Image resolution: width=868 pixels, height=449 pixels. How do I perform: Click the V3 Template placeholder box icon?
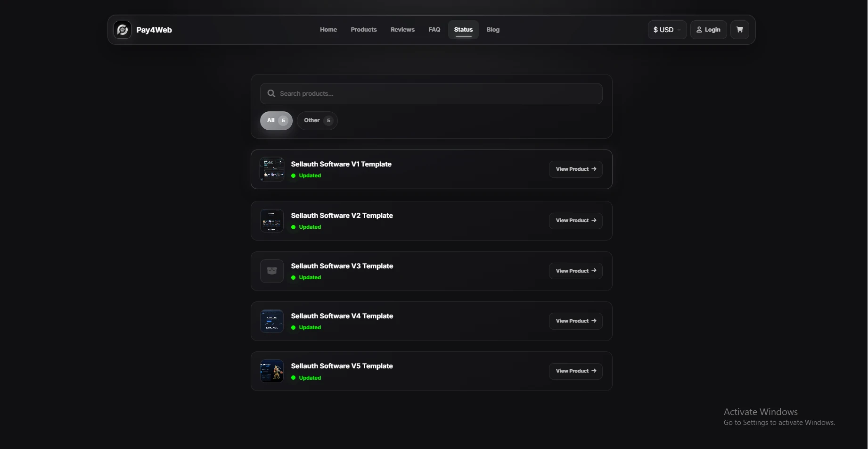tap(272, 271)
